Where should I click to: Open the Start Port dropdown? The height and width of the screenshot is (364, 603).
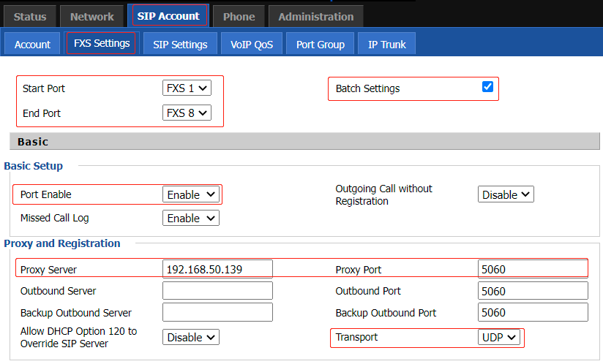click(x=187, y=88)
